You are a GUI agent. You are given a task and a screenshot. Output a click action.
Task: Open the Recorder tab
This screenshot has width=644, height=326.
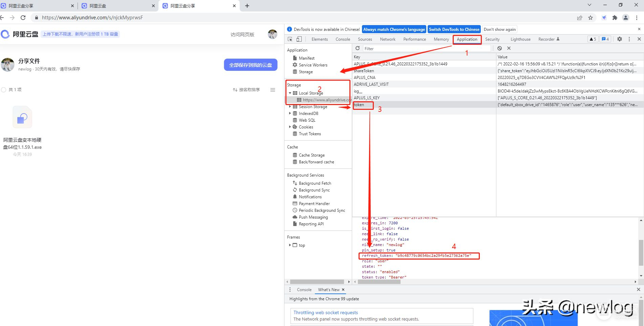549,39
